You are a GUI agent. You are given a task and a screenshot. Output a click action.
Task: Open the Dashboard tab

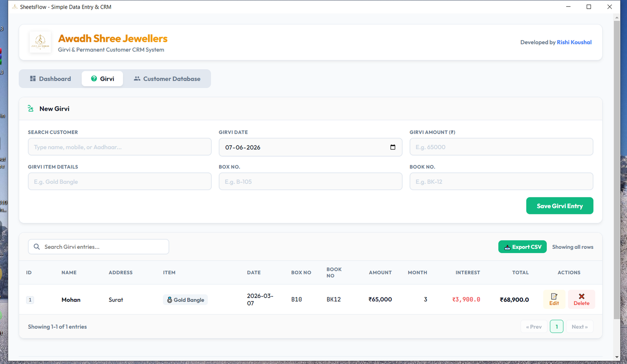(51, 79)
